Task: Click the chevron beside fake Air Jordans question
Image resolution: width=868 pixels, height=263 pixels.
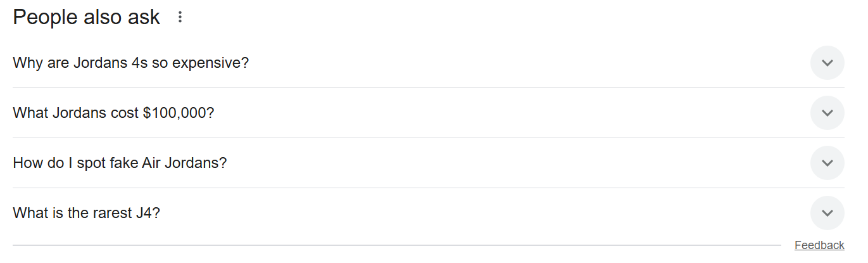Action: click(x=827, y=163)
